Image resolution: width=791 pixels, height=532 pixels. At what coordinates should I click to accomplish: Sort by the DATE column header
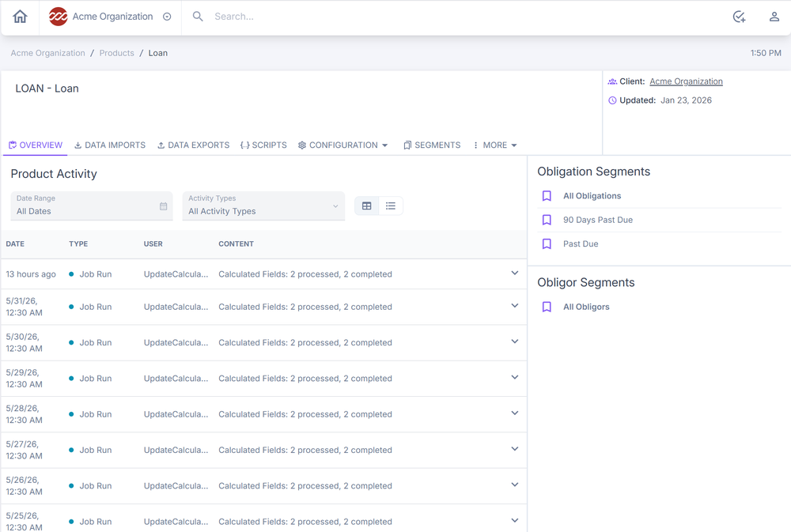(15, 244)
